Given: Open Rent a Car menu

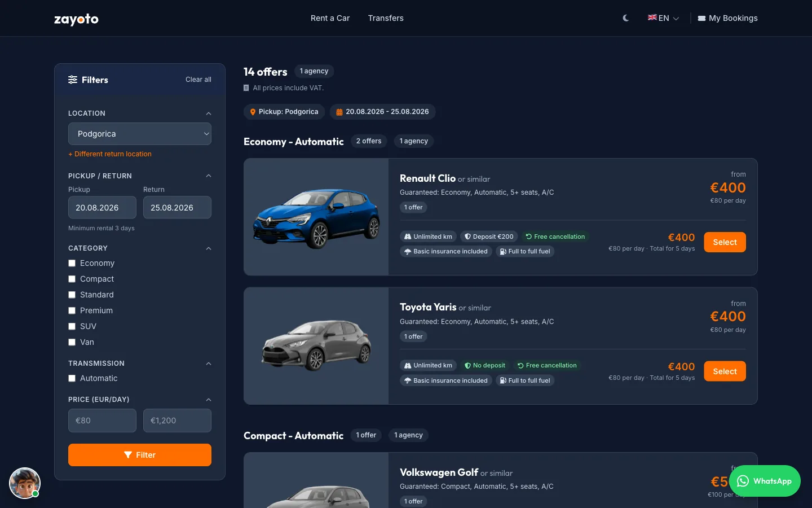Looking at the screenshot, I should (x=330, y=18).
